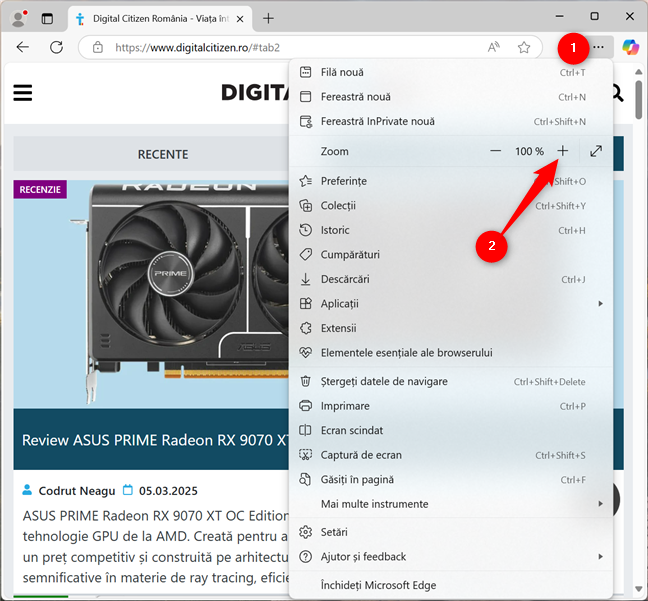Go back with the back arrow
This screenshot has height=601, width=648.
23,47
